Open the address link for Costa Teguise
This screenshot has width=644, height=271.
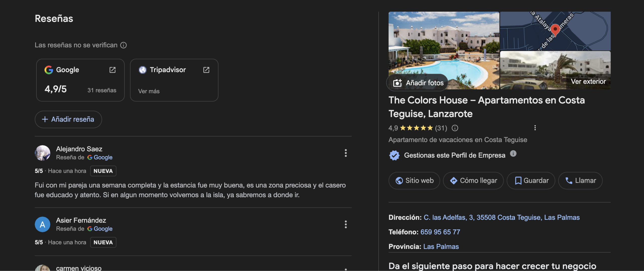[x=501, y=217]
